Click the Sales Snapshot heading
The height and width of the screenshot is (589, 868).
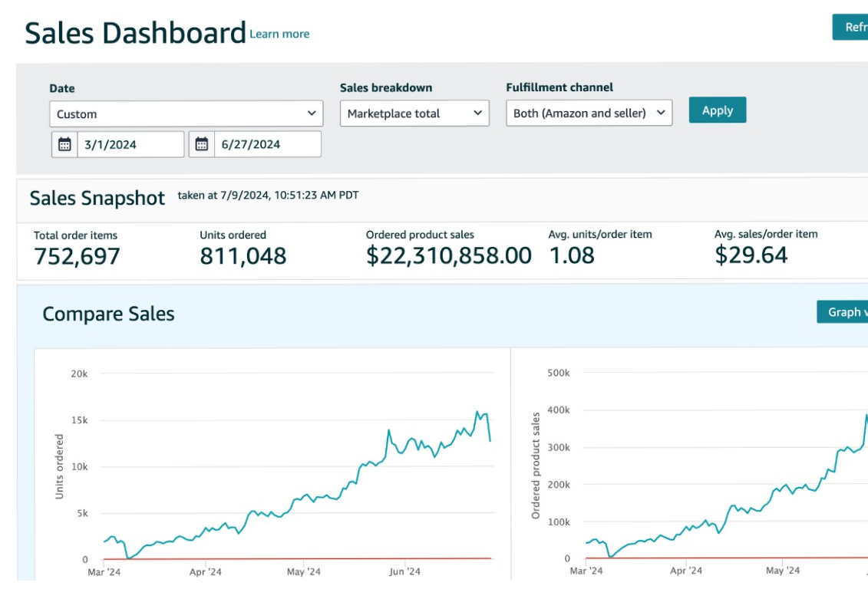pos(97,198)
